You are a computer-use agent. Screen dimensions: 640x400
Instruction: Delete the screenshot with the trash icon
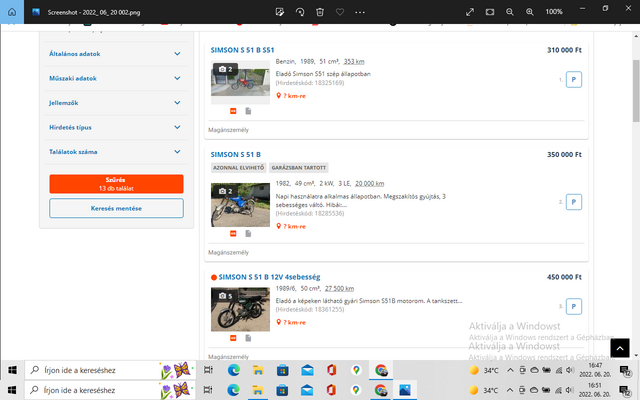[x=320, y=12]
